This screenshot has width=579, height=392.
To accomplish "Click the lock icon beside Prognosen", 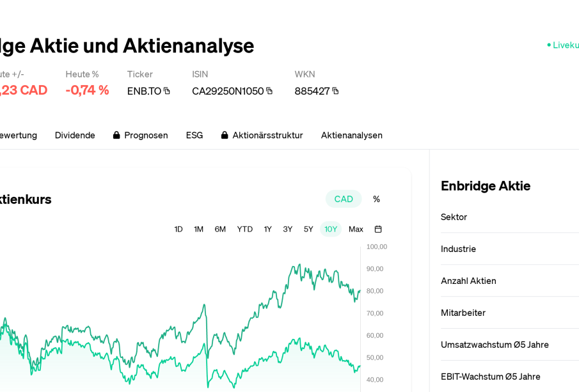I will coord(116,135).
